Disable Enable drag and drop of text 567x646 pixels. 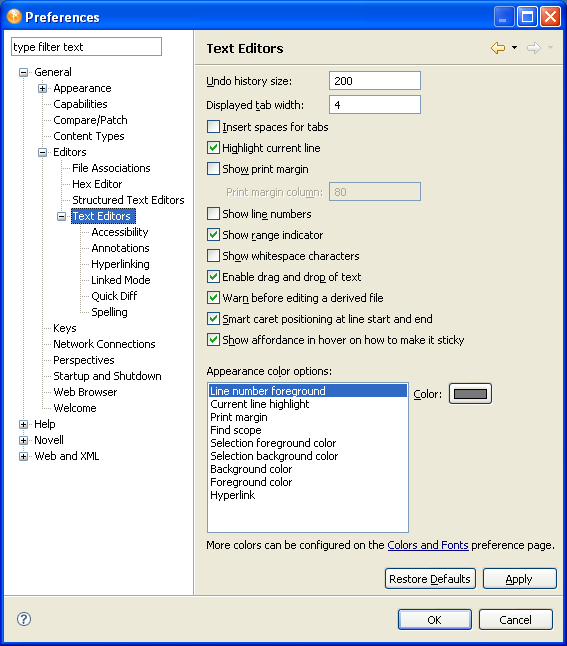click(x=213, y=276)
